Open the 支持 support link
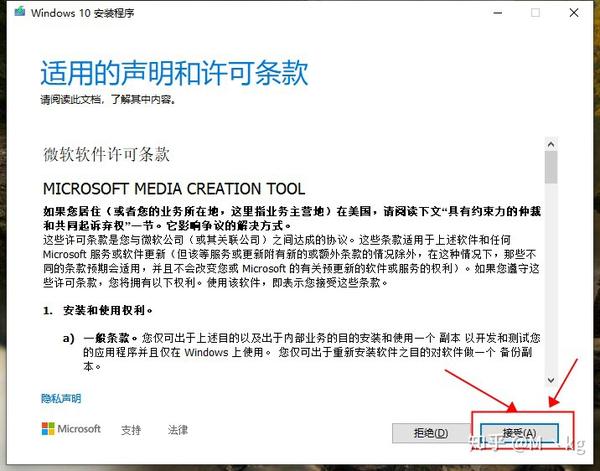600x471 pixels. pyautogui.click(x=131, y=430)
